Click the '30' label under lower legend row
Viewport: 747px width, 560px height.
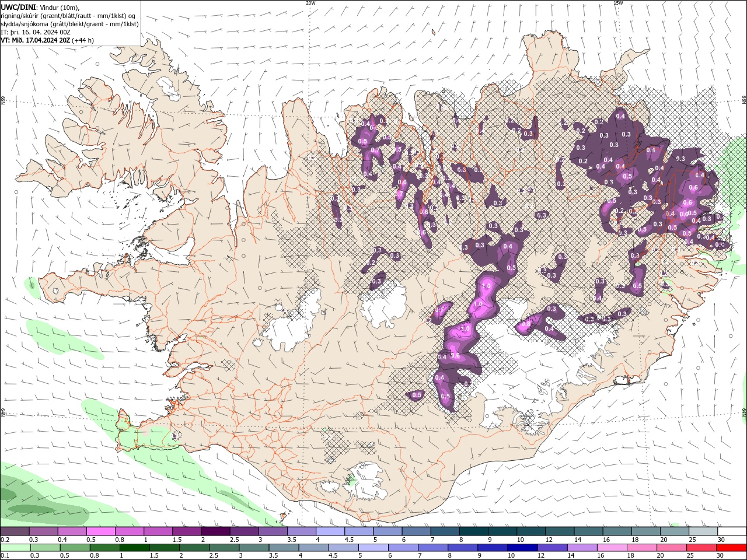coord(721,556)
